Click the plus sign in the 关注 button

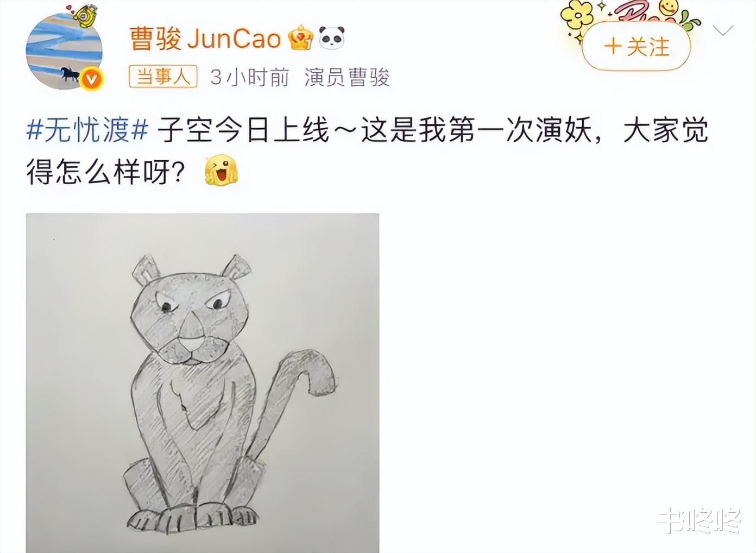pyautogui.click(x=612, y=47)
